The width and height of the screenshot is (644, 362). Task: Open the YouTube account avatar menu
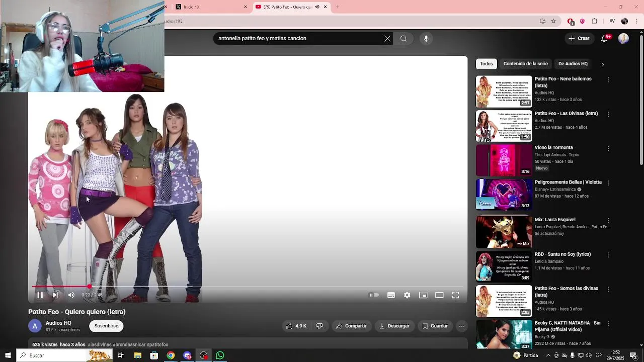[x=623, y=39]
